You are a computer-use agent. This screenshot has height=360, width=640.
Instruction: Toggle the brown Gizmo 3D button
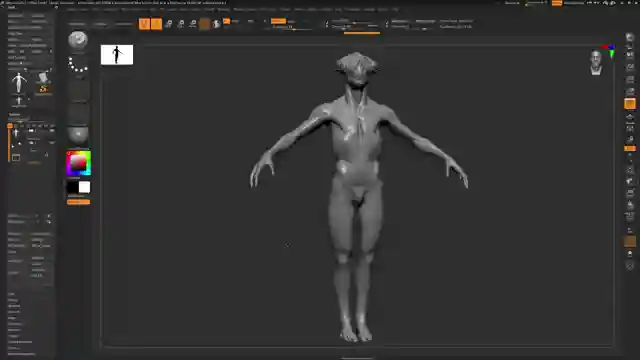coord(204,24)
